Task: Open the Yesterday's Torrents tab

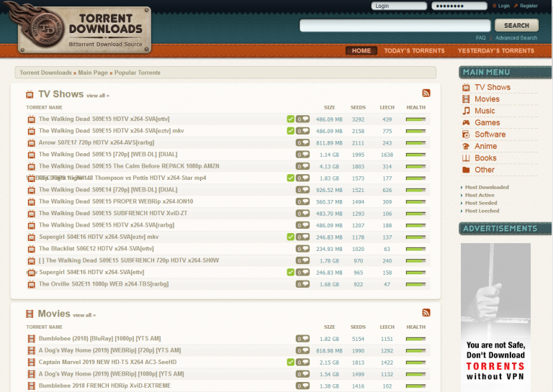Action: [495, 51]
